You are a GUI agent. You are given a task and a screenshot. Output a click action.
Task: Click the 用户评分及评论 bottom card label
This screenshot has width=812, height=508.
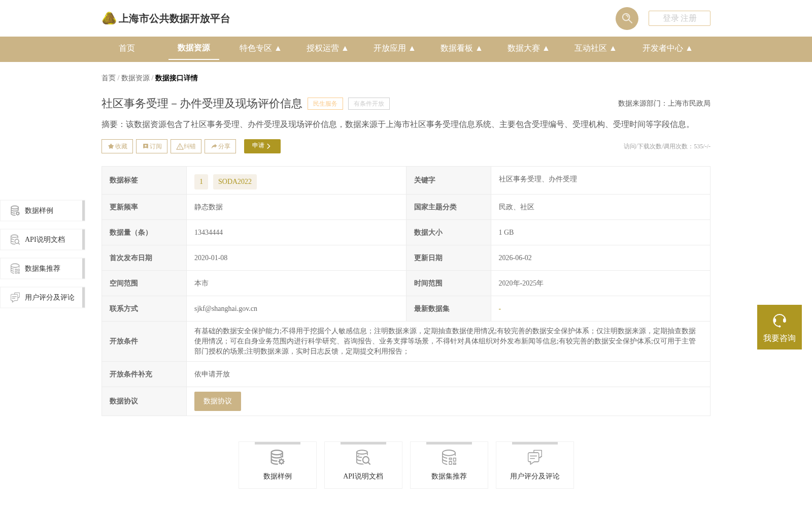(535, 477)
